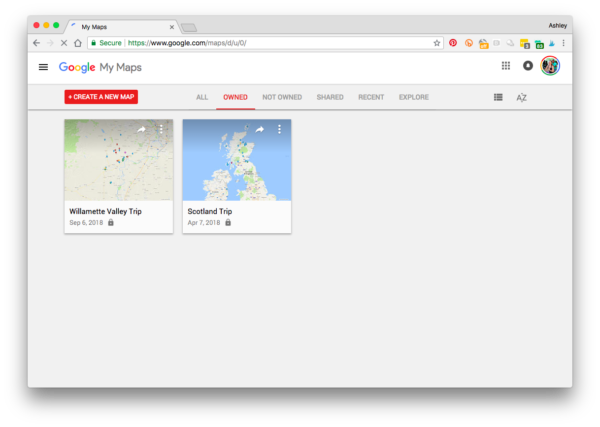Click the Secure padlock site info
The image size is (600, 427).
coord(106,43)
